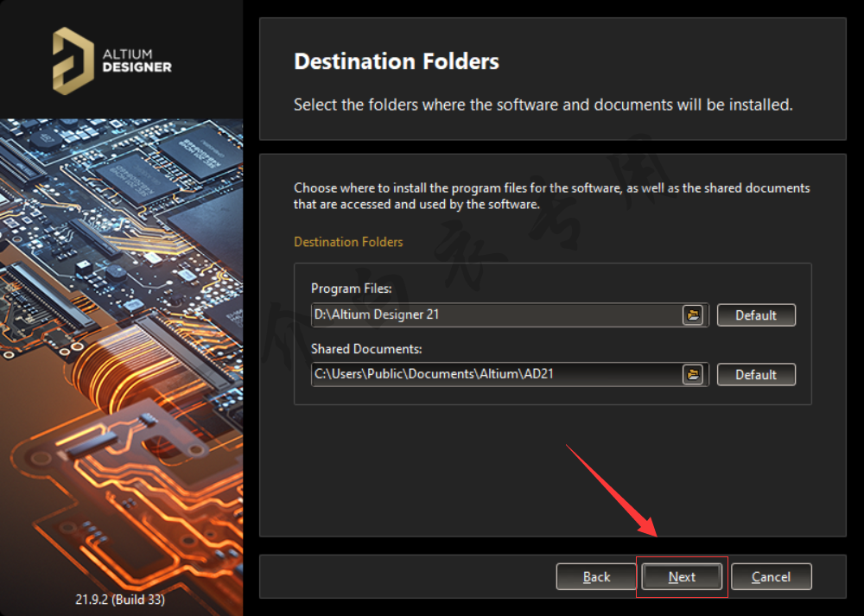Click the Program Files folder browse icon

pyautogui.click(x=693, y=315)
